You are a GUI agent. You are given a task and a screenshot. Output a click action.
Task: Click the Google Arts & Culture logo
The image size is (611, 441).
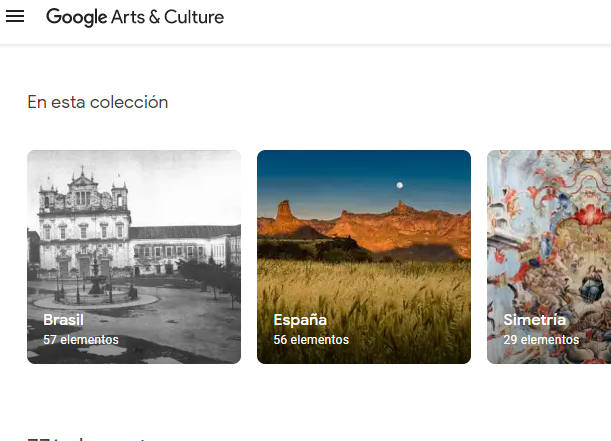[135, 17]
